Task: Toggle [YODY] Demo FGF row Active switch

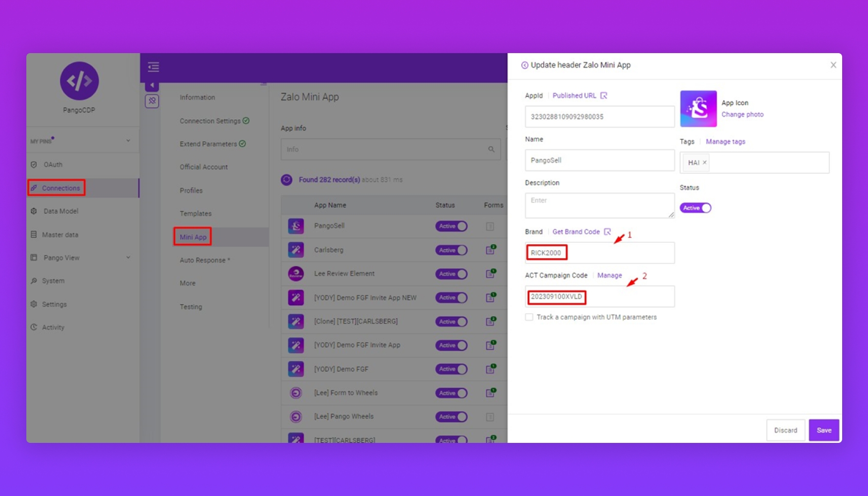Action: [x=451, y=369]
